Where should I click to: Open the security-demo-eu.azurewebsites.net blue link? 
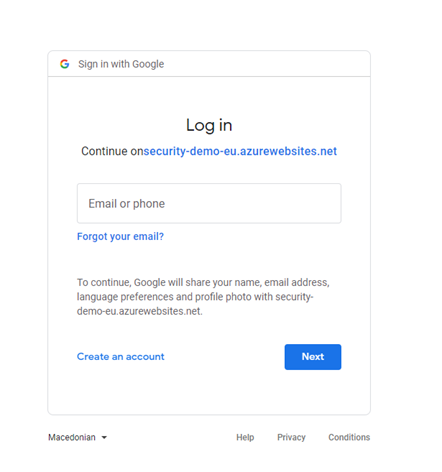pos(240,151)
